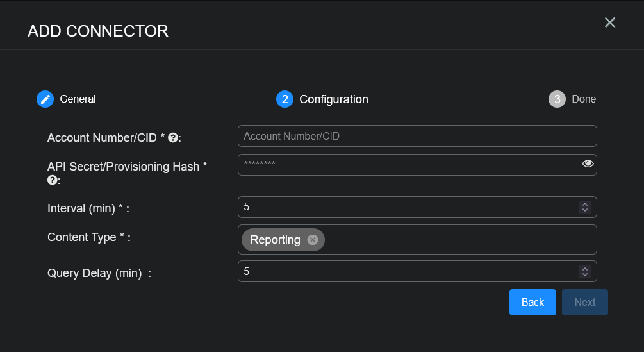The width and height of the screenshot is (644, 352).
Task: Click the number 2 step circle
Action: [285, 99]
